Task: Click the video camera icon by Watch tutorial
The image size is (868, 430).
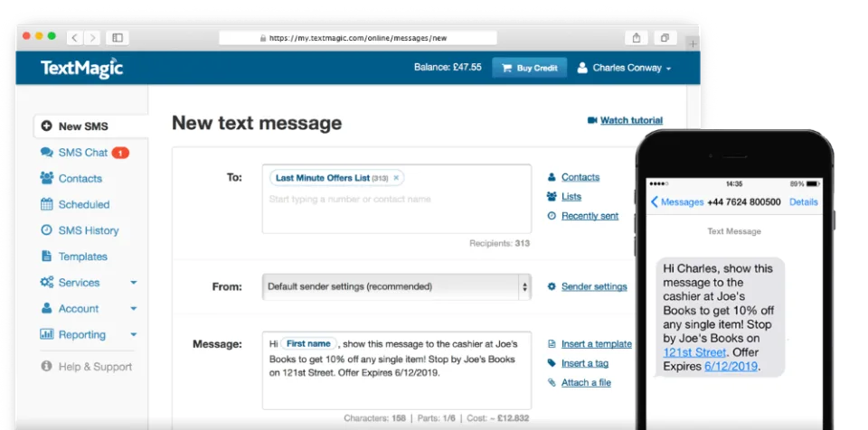Action: pyautogui.click(x=592, y=120)
